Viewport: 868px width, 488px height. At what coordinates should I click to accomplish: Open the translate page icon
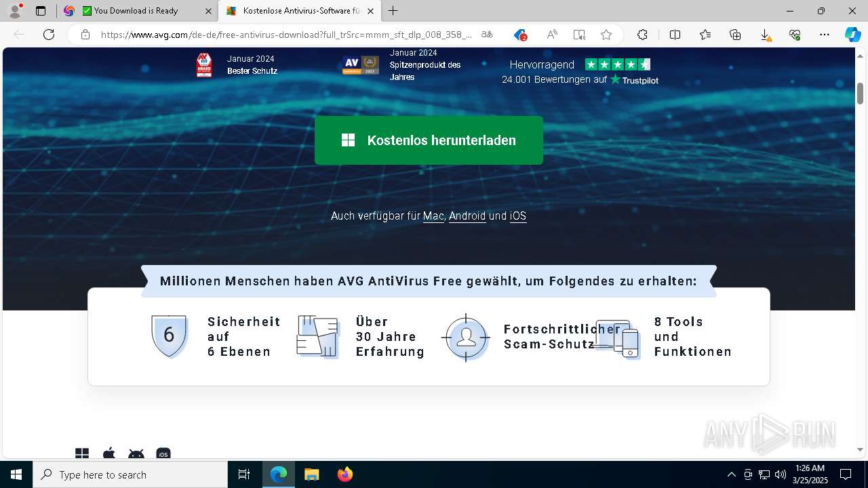tap(487, 35)
